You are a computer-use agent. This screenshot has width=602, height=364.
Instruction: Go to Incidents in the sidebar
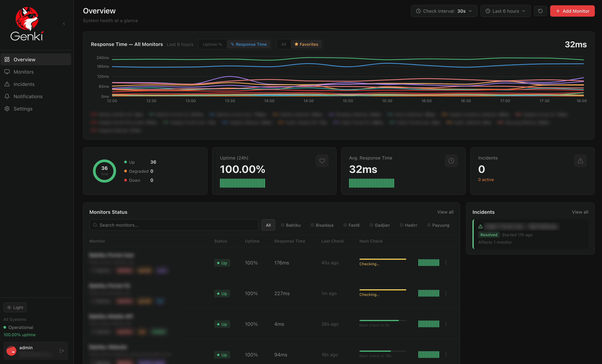[36, 84]
